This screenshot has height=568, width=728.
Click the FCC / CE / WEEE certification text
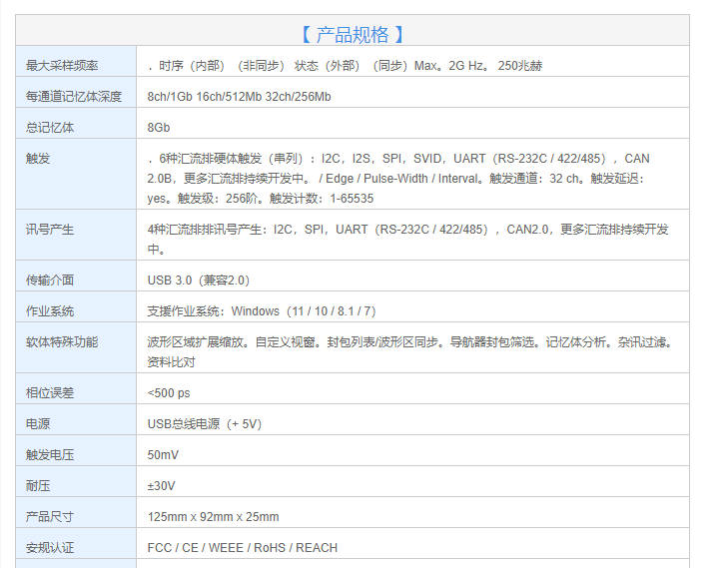(x=242, y=548)
